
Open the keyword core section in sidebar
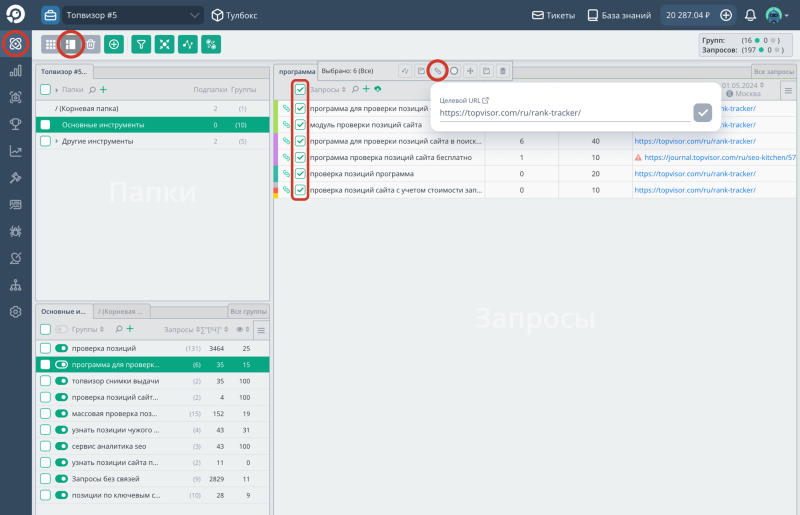point(15,44)
